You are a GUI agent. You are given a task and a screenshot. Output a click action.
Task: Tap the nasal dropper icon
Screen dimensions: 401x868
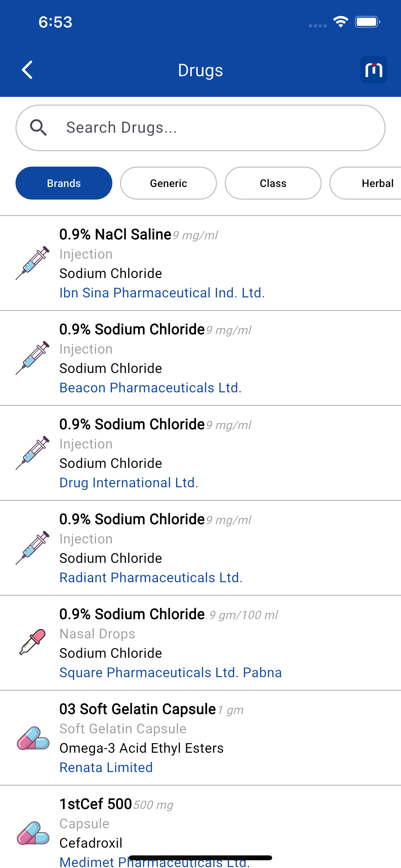pyautogui.click(x=33, y=642)
